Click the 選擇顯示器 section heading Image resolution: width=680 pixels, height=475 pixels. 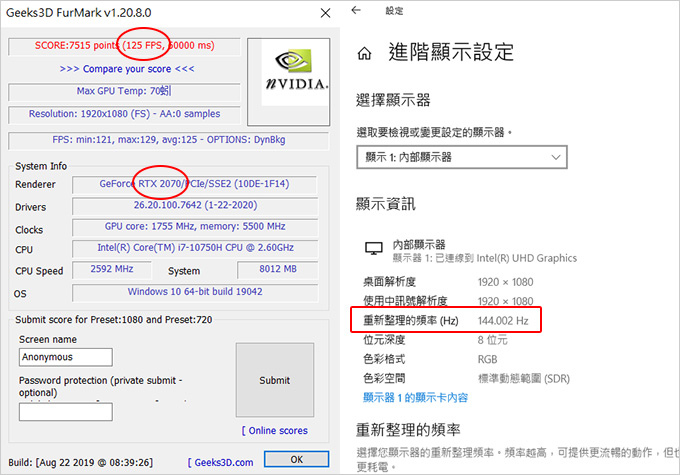pos(393,100)
